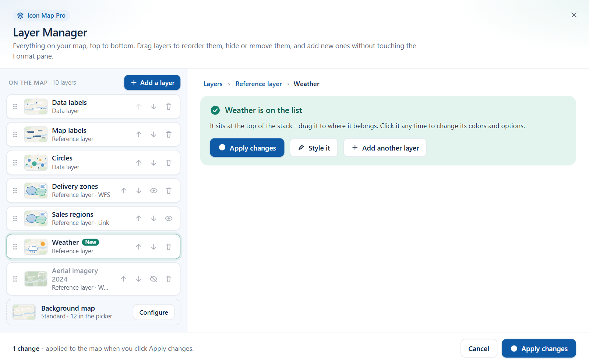This screenshot has width=589, height=364.
Task: Move Delivery zones layer down
Action: 139,191
